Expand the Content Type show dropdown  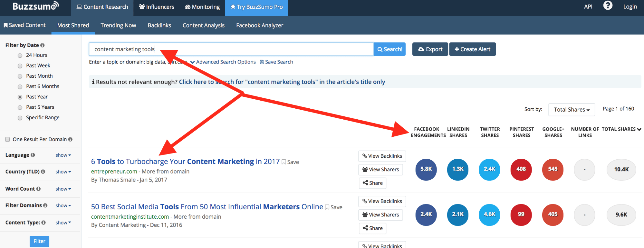click(x=63, y=223)
